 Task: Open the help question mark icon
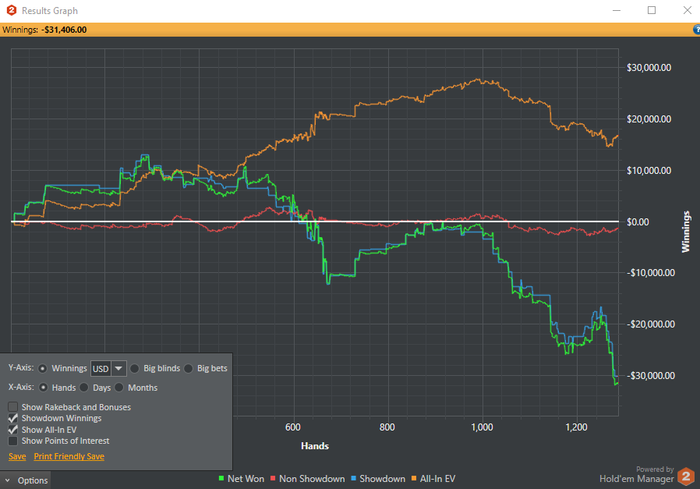pos(696,29)
